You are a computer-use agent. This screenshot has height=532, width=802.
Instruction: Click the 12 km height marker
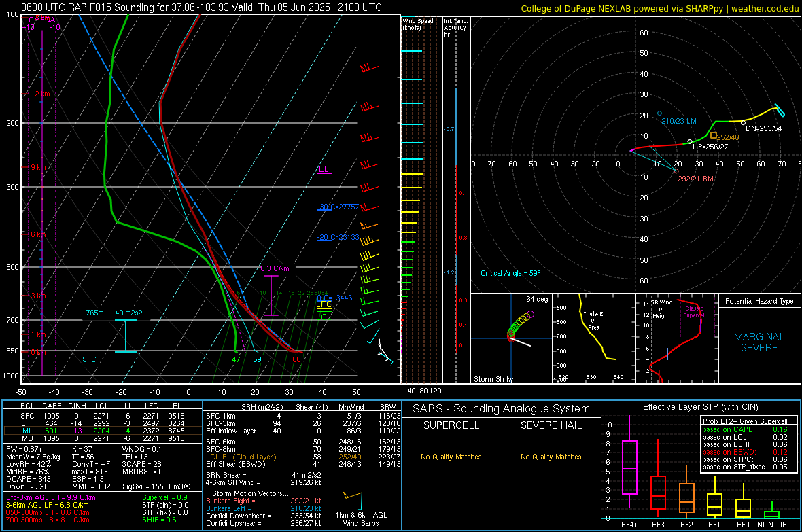pyautogui.click(x=40, y=94)
